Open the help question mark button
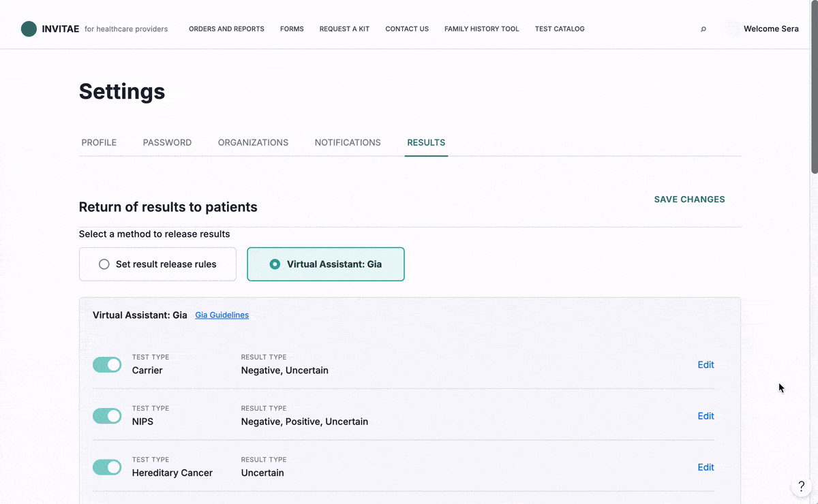 point(802,486)
